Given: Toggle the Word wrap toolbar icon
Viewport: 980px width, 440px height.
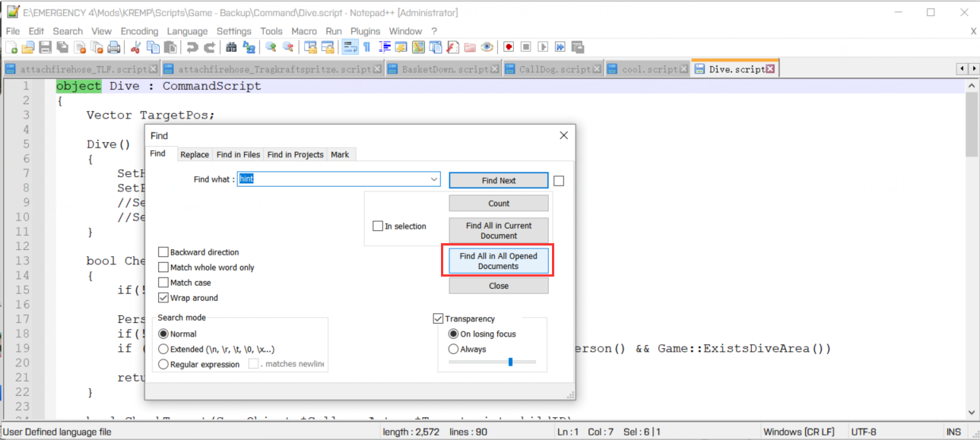Looking at the screenshot, I should pos(350,47).
